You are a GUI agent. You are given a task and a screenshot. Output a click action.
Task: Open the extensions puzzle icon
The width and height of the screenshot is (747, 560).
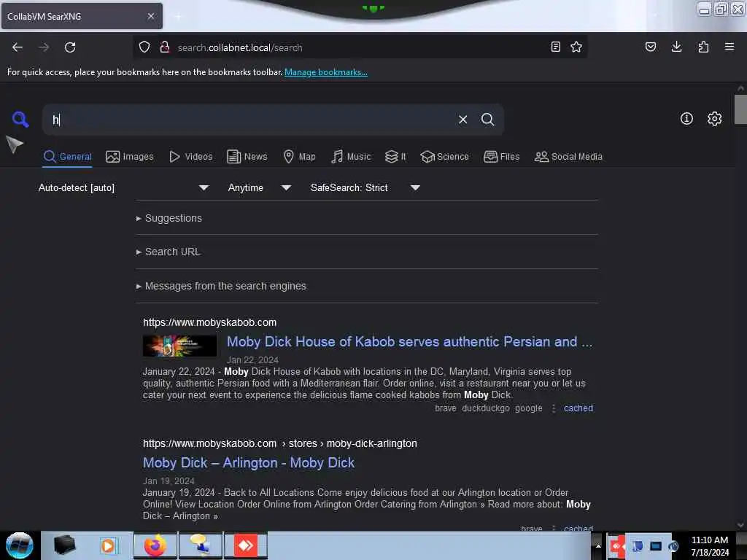703,47
